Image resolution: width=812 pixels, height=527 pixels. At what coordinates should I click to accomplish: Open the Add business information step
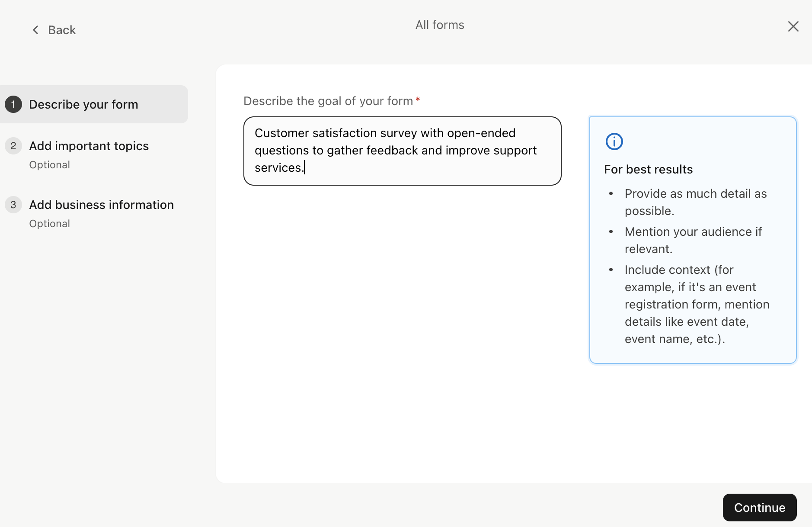coord(101,205)
